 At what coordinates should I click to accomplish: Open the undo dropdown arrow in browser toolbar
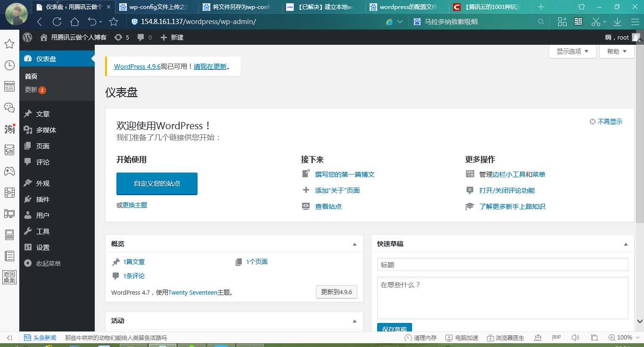point(100,22)
